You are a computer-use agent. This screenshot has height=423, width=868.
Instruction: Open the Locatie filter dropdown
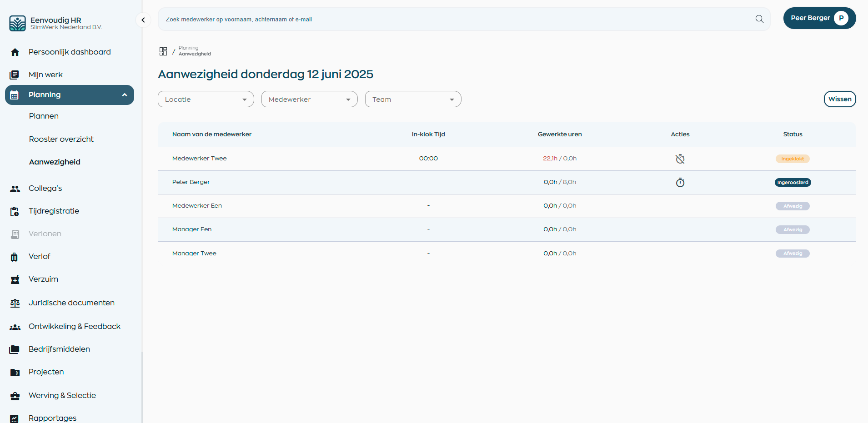coord(206,100)
